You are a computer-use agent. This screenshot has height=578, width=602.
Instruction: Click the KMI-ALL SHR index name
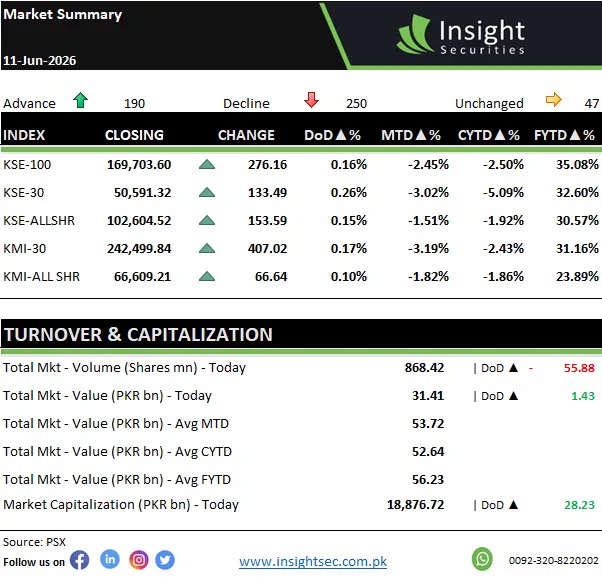(x=41, y=277)
